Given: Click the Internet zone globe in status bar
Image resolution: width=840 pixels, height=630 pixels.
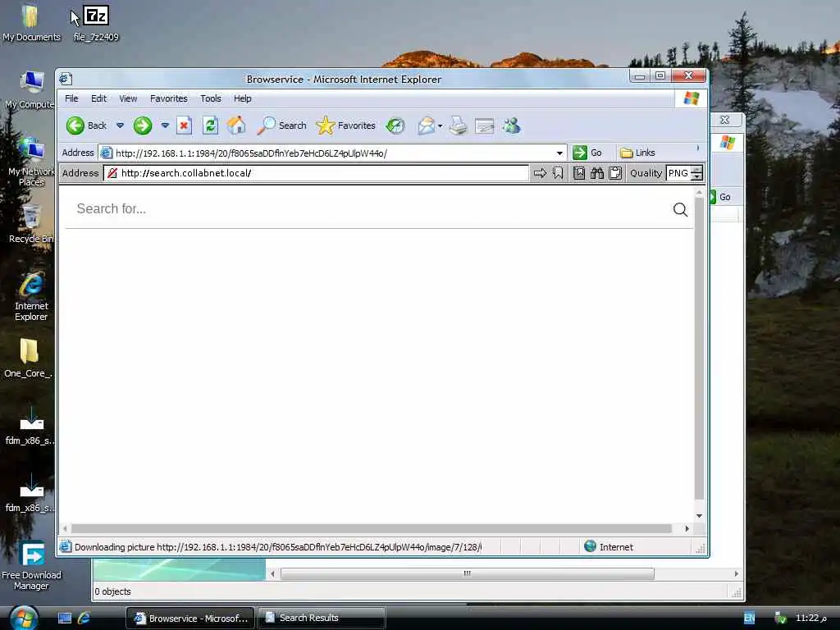Looking at the screenshot, I should 590,546.
